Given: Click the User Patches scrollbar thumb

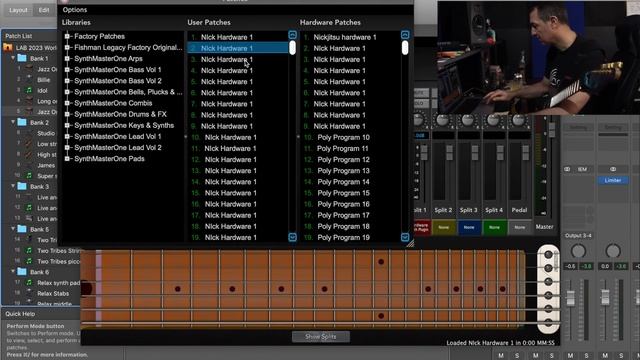Looking at the screenshot, I should pos(292,48).
